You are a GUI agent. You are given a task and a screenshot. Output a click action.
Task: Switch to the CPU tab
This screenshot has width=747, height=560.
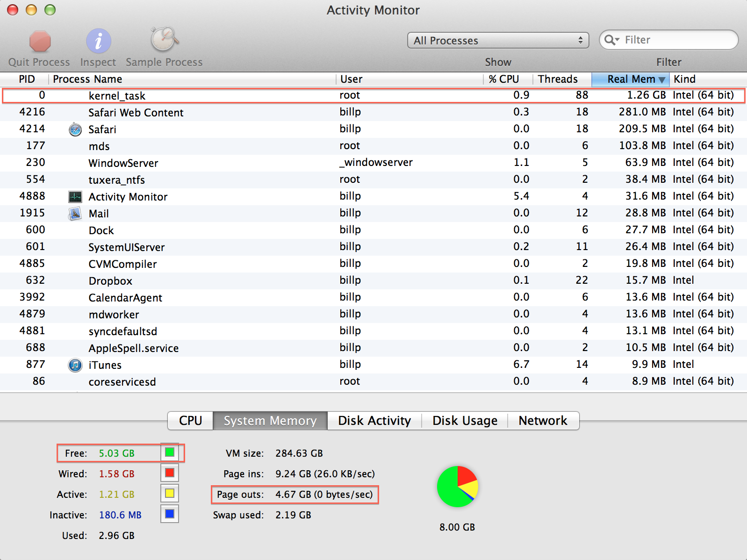pos(191,421)
